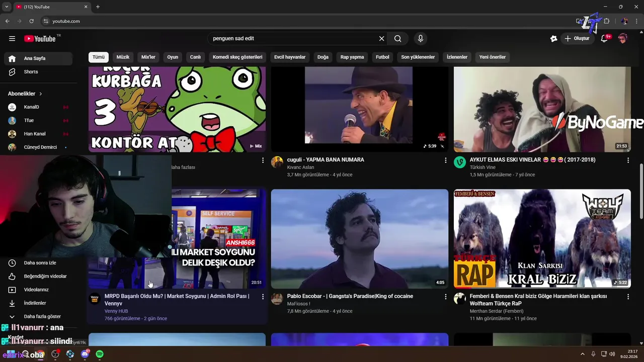This screenshot has height=362, width=644.
Task: Open Spotify from the taskbar
Action: pos(100,354)
